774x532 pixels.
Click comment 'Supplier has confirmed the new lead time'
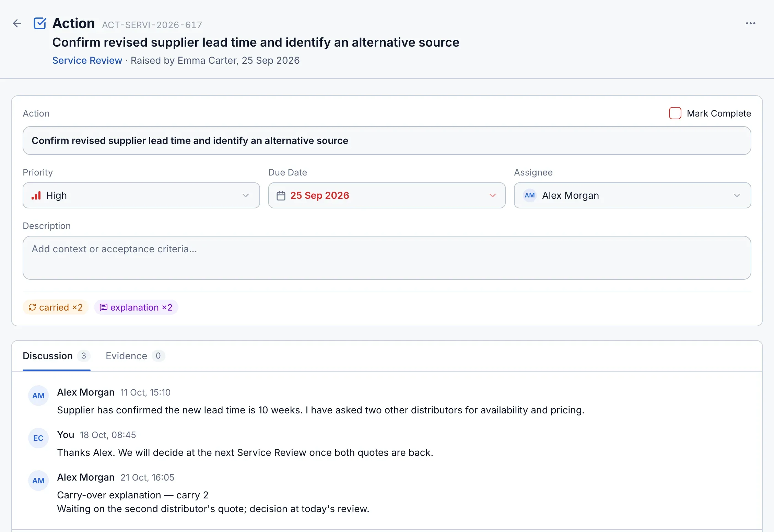coord(320,410)
